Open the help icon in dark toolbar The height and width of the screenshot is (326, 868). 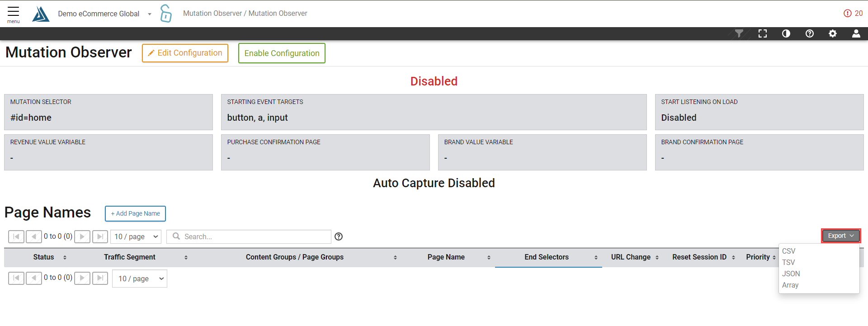pyautogui.click(x=810, y=33)
